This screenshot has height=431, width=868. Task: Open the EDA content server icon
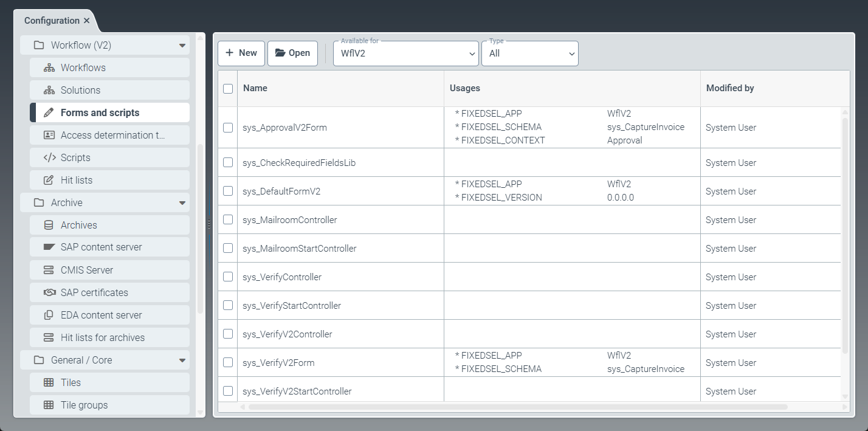click(49, 314)
